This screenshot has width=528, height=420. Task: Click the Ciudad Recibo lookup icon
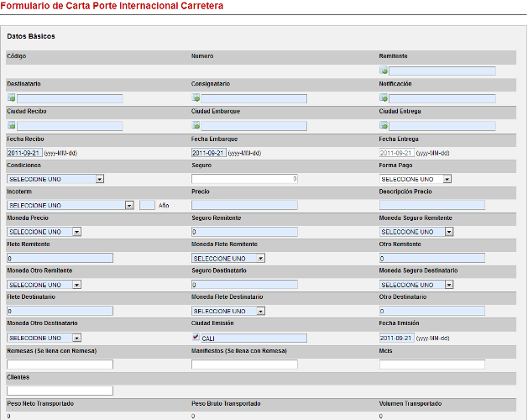(x=12, y=126)
